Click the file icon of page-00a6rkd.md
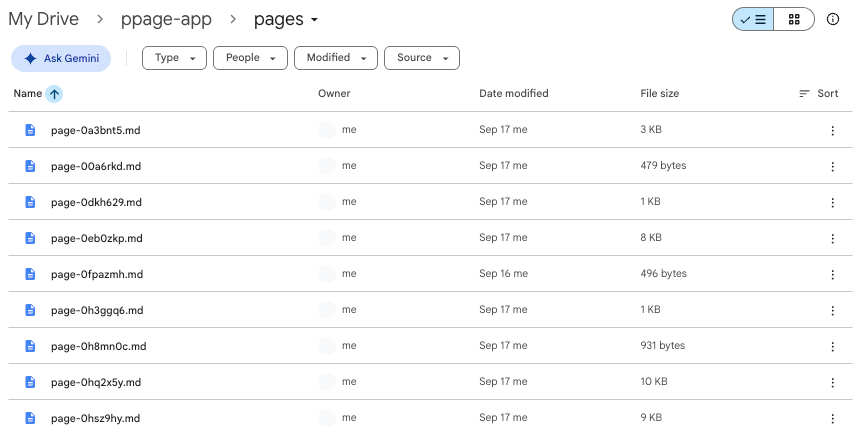 tap(30, 166)
